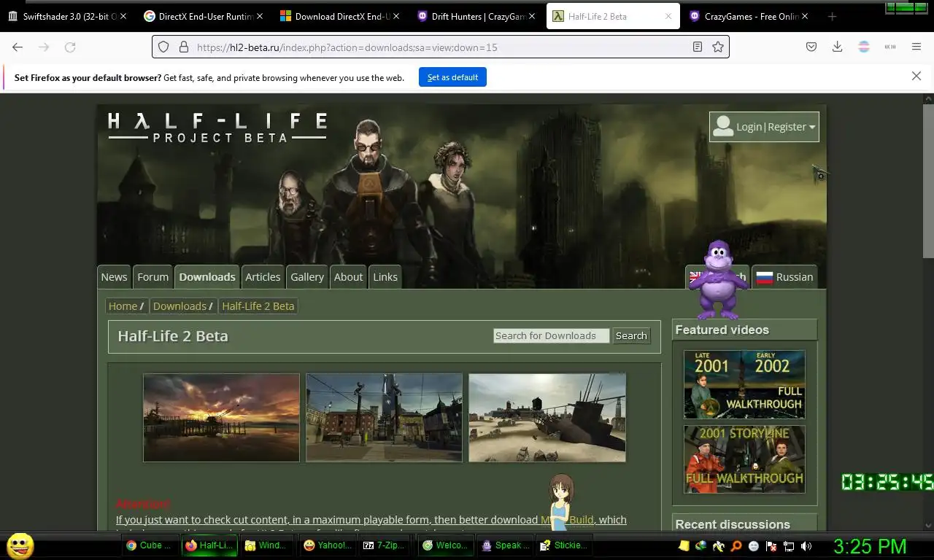This screenshot has width=934, height=560.
Task: Click the padlock site info icon
Action: [x=183, y=47]
